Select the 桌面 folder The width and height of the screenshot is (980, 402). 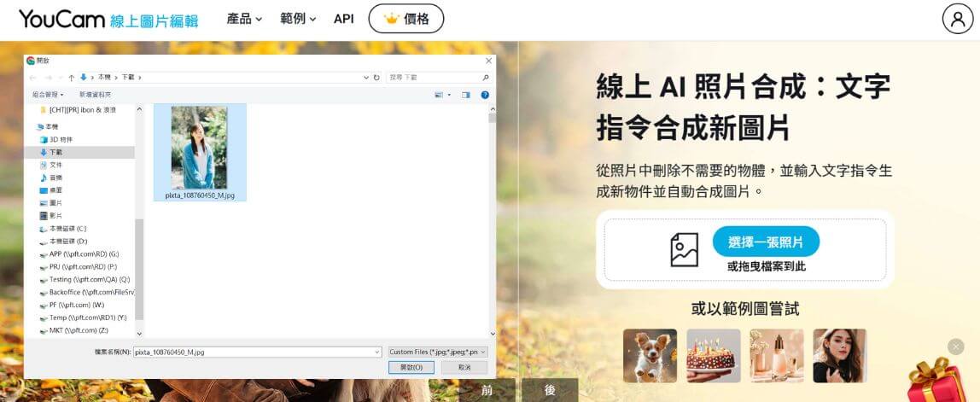(x=51, y=190)
